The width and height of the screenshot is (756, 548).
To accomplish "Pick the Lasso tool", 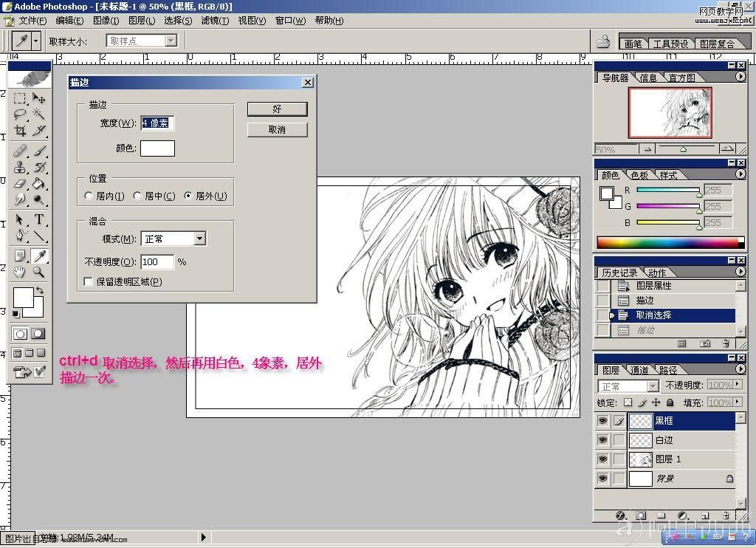I will pyautogui.click(x=19, y=114).
